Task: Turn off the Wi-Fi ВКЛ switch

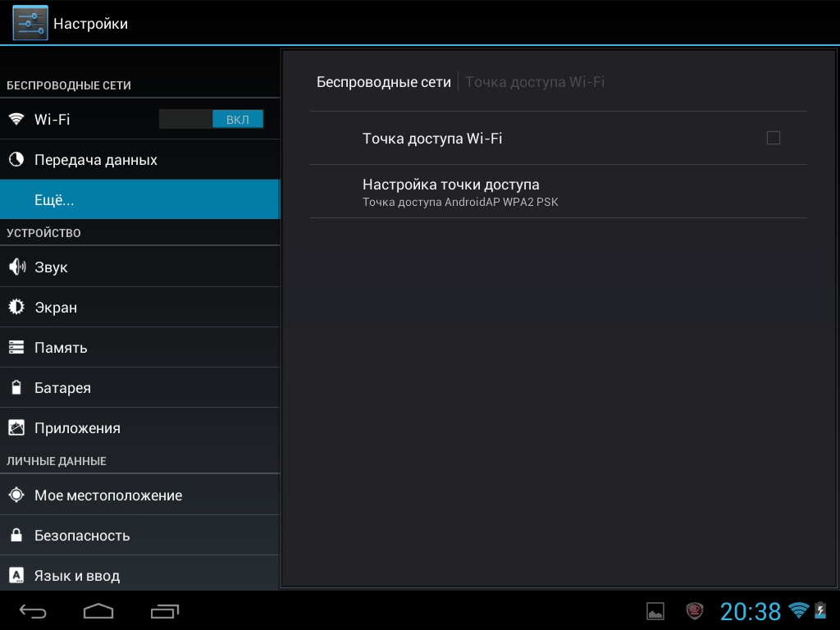Action: [x=212, y=120]
